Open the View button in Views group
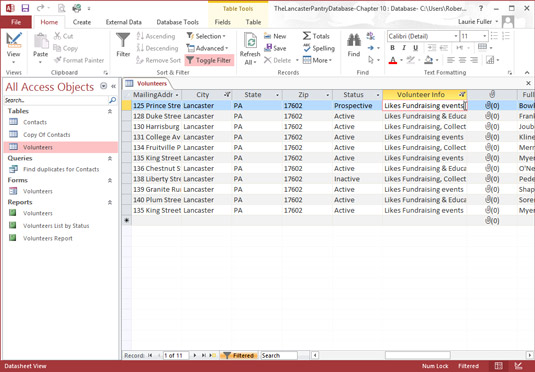This screenshot has height=372, width=535. (13, 48)
